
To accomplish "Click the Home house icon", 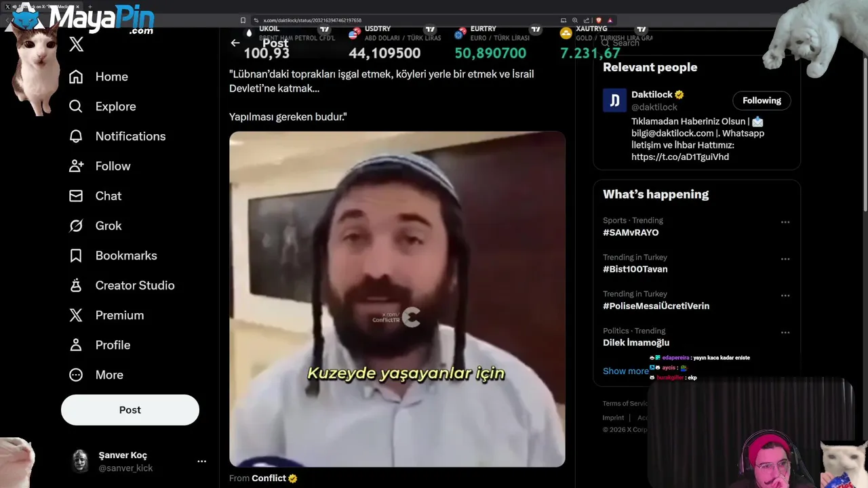I will click(76, 77).
